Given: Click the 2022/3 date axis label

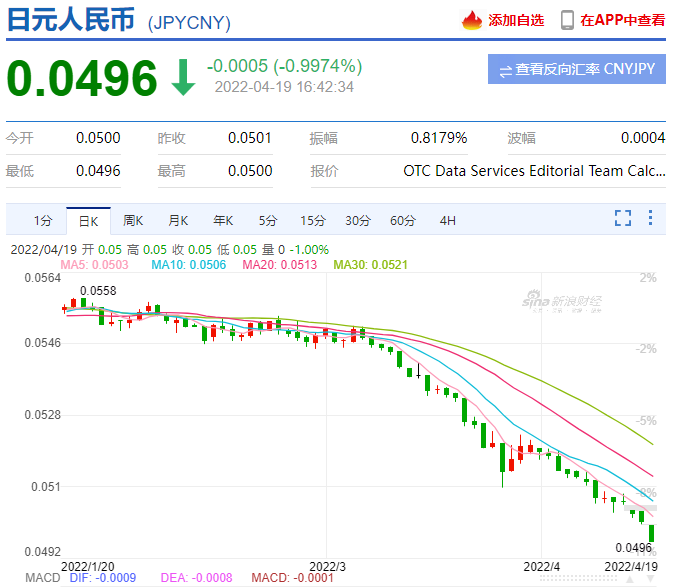Looking at the screenshot, I should pyautogui.click(x=327, y=567).
